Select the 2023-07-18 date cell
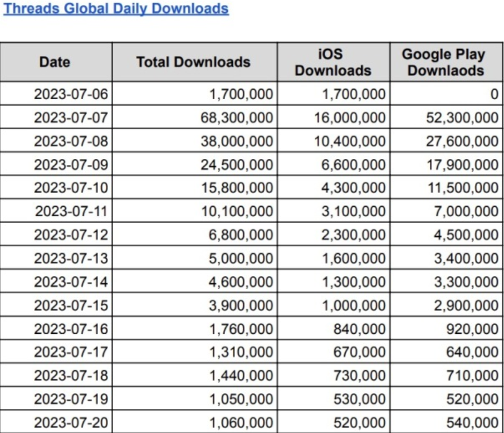 (x=56, y=375)
